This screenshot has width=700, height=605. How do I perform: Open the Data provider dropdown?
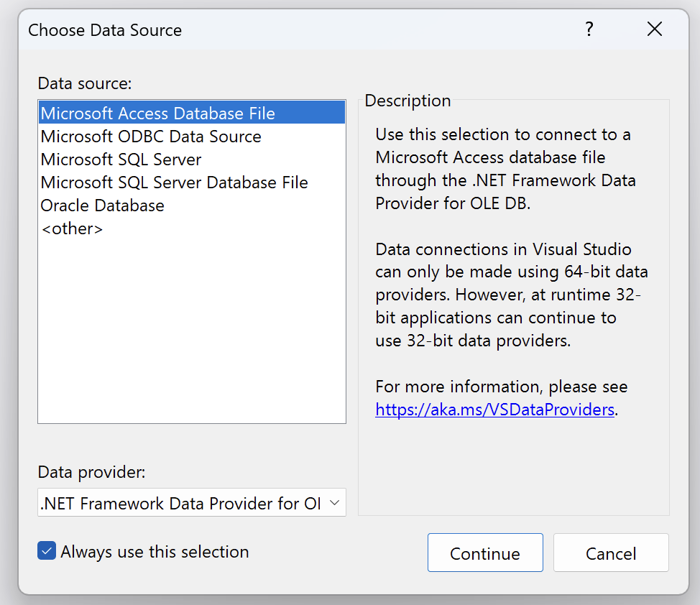191,502
